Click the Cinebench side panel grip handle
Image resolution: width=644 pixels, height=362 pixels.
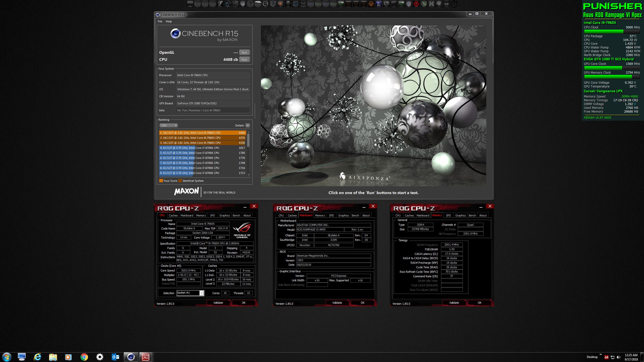pyautogui.click(x=255, y=111)
